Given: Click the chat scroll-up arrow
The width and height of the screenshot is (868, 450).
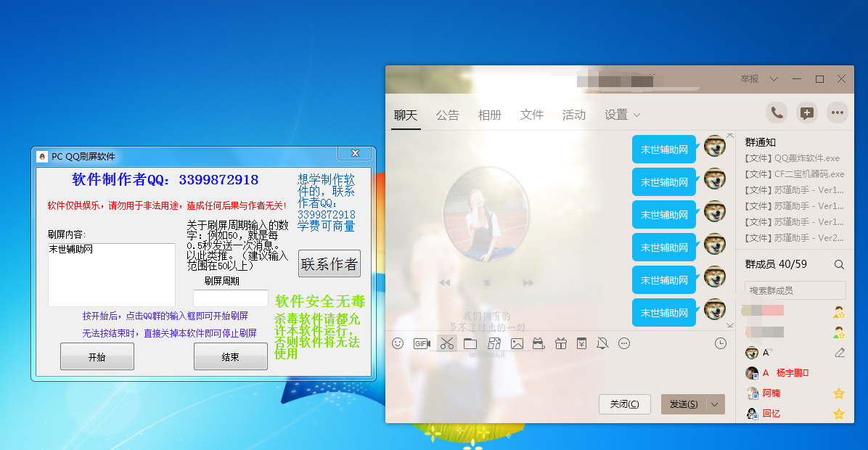Looking at the screenshot, I should (x=730, y=136).
